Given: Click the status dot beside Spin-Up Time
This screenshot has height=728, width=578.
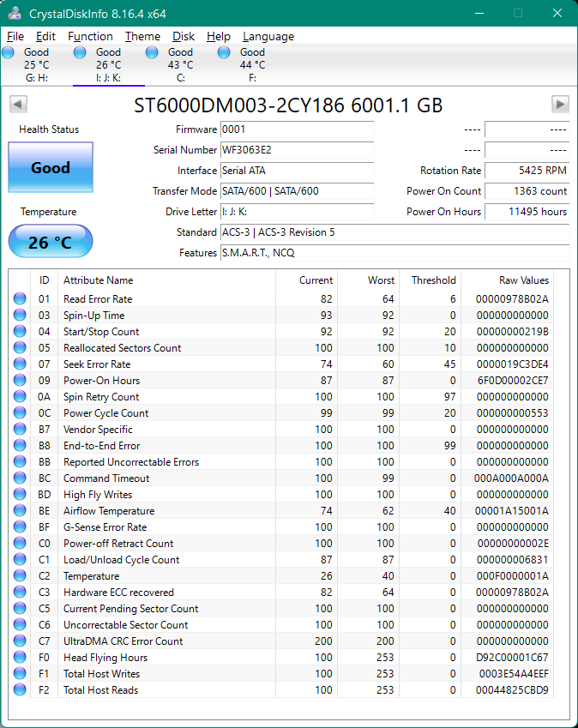Looking at the screenshot, I should pos(20,315).
